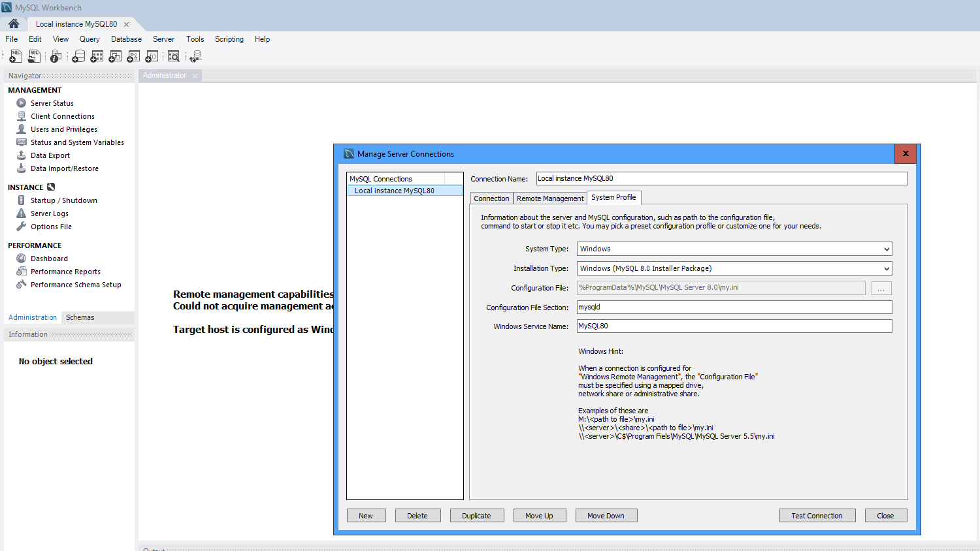The image size is (980, 551).
Task: Click the Users and Privileges person icon
Action: [22, 129]
